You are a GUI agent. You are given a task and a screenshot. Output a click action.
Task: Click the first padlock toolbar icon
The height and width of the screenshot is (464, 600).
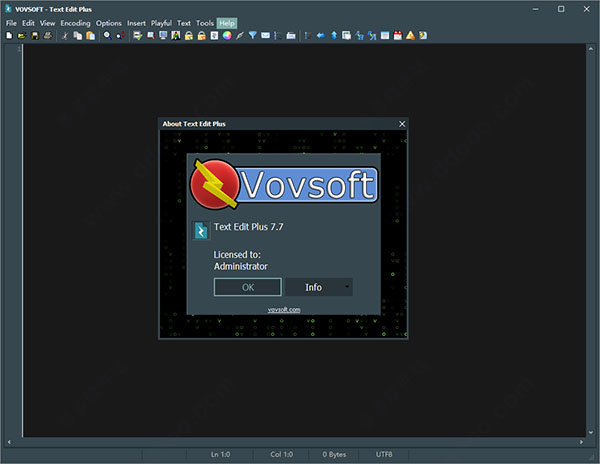coord(189,36)
